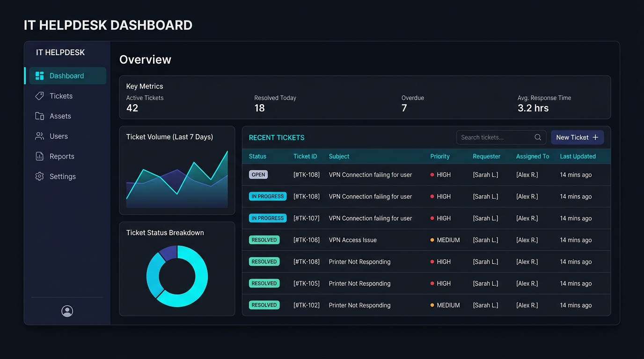Click the Users people icon
The height and width of the screenshot is (359, 644).
40,136
